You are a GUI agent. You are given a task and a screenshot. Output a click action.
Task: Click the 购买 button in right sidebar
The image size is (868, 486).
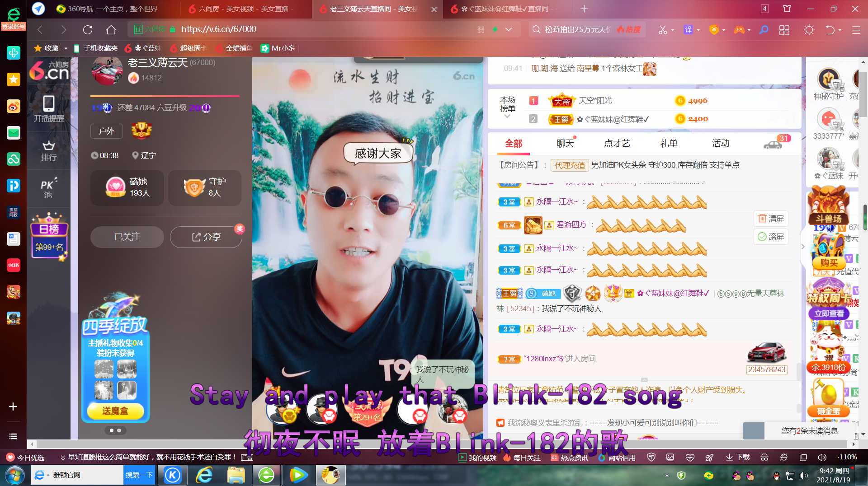(x=829, y=263)
